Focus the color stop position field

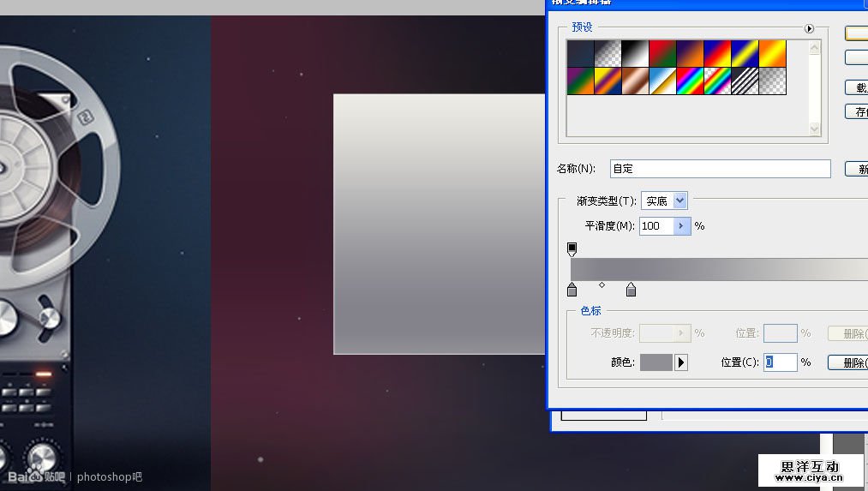780,362
